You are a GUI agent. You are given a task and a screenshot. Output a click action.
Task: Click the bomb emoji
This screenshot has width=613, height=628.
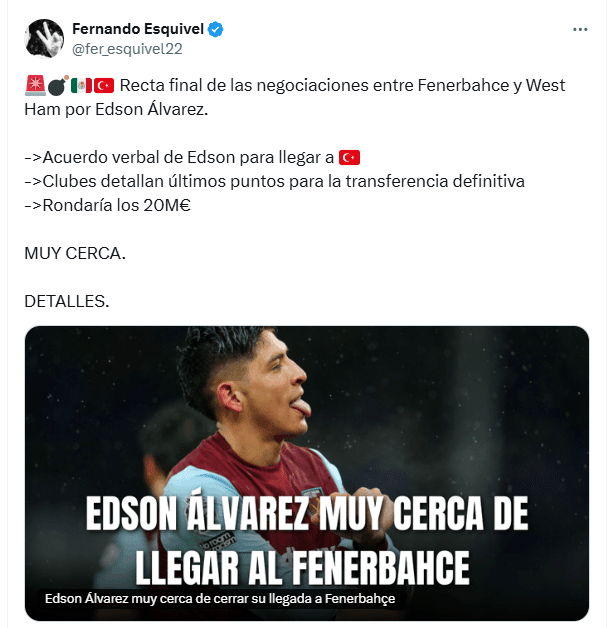tap(58, 86)
